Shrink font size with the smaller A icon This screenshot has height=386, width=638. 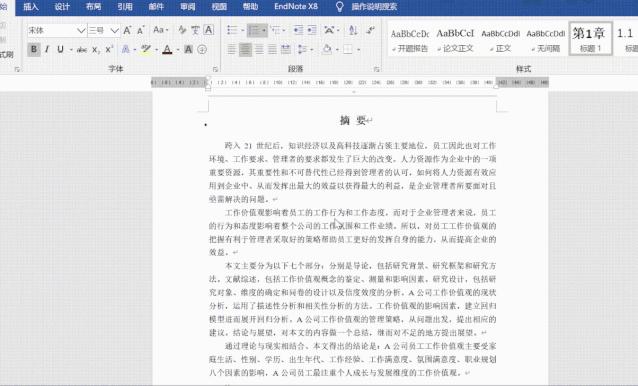[141, 30]
